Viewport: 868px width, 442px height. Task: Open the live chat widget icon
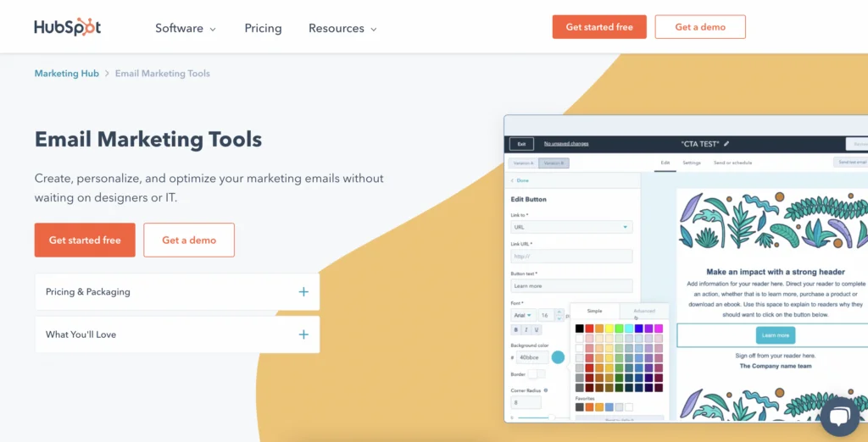click(839, 417)
